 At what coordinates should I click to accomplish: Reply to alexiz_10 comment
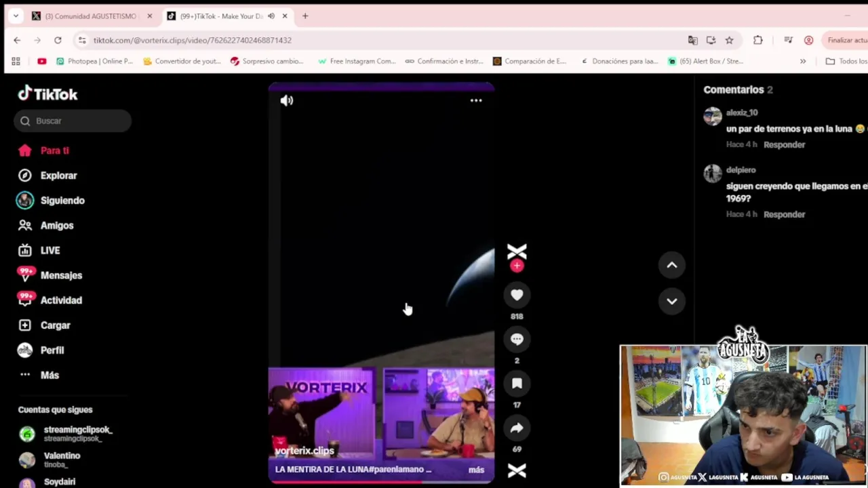[784, 144]
